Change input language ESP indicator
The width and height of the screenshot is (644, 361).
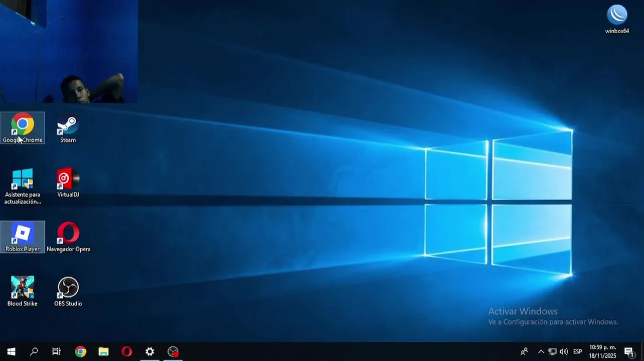578,351
